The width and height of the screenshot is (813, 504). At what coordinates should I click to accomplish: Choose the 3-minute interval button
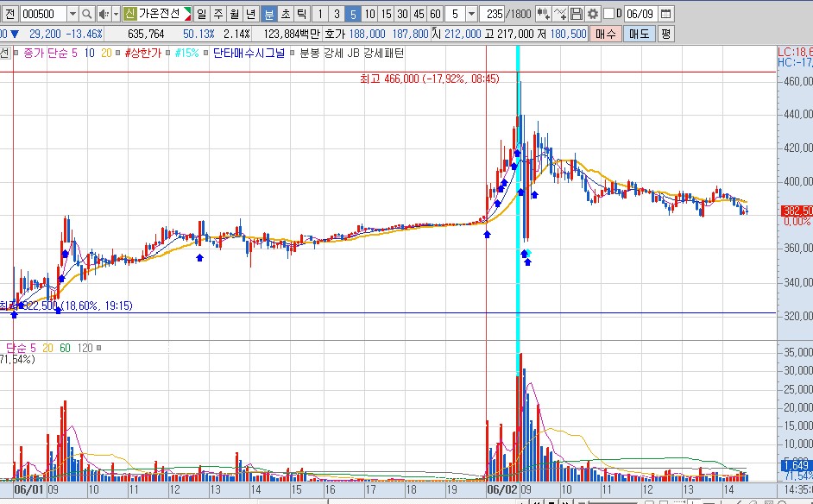click(x=337, y=14)
